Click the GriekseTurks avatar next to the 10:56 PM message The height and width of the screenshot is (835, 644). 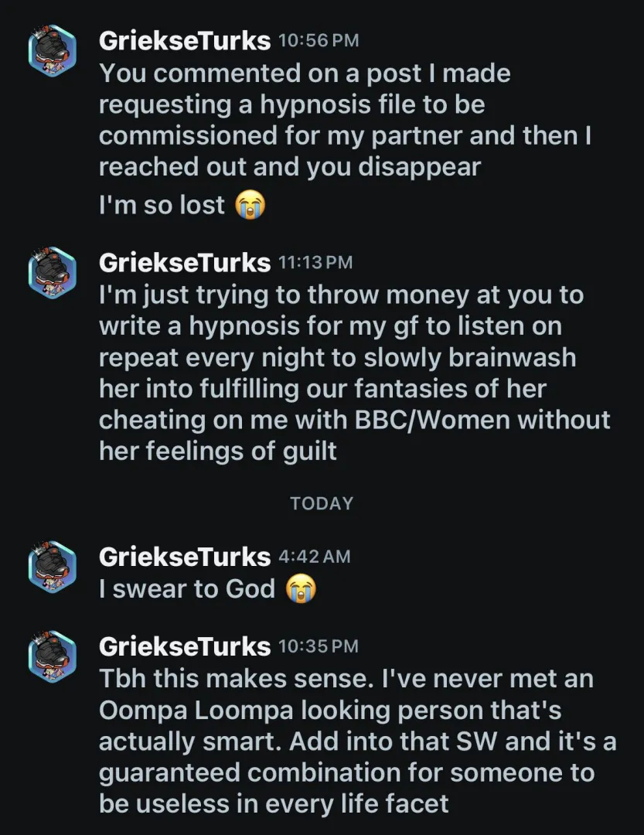click(53, 50)
